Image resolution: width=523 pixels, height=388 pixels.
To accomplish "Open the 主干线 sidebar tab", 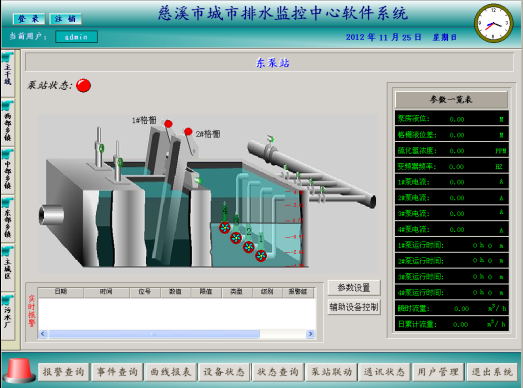I will coord(8,72).
